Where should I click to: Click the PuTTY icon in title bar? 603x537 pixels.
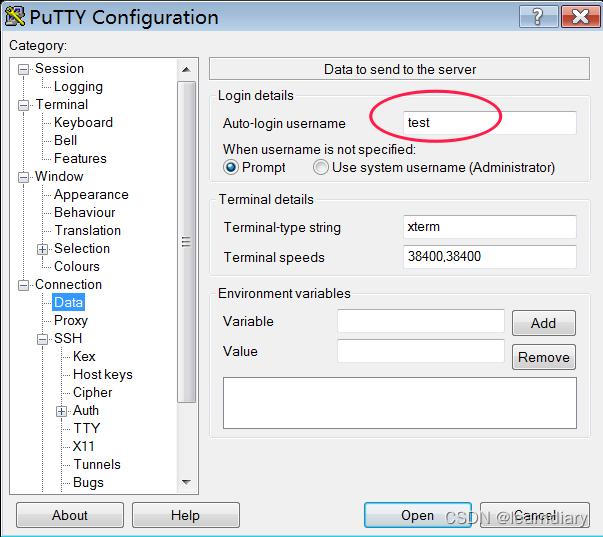[15, 17]
